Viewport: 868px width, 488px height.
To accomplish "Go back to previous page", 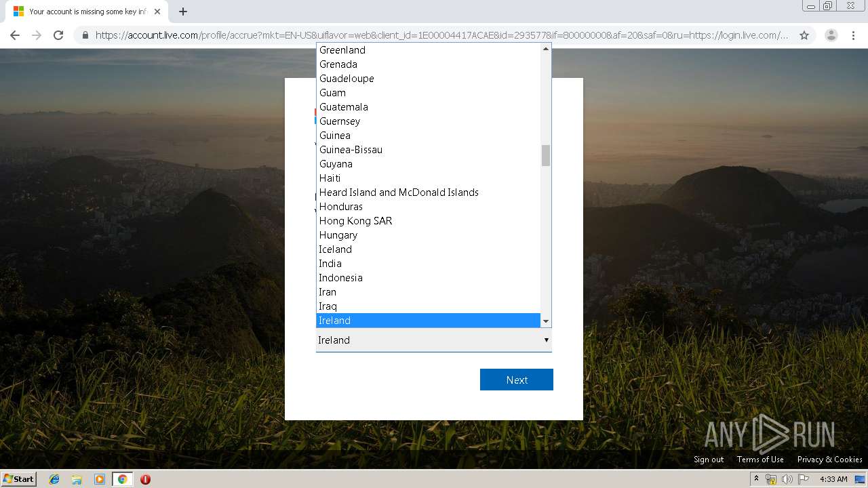I will 15,35.
